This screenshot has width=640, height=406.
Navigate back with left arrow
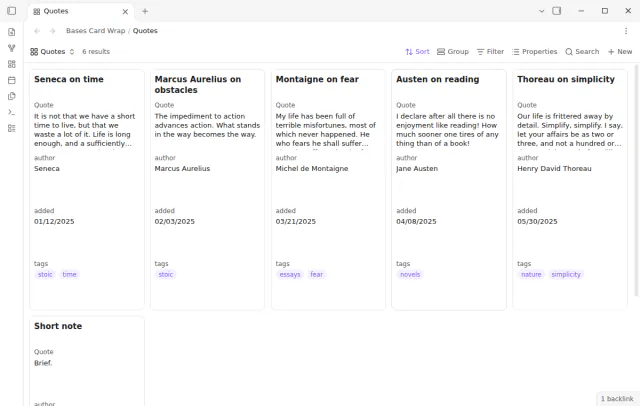[x=37, y=31]
